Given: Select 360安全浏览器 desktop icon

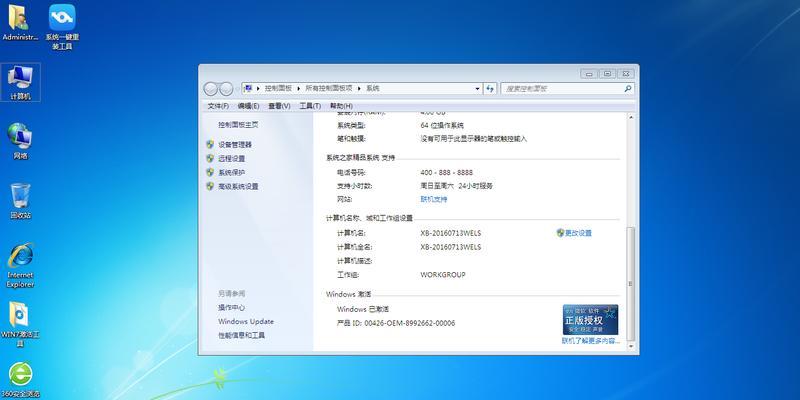Looking at the screenshot, I should pyautogui.click(x=20, y=380).
